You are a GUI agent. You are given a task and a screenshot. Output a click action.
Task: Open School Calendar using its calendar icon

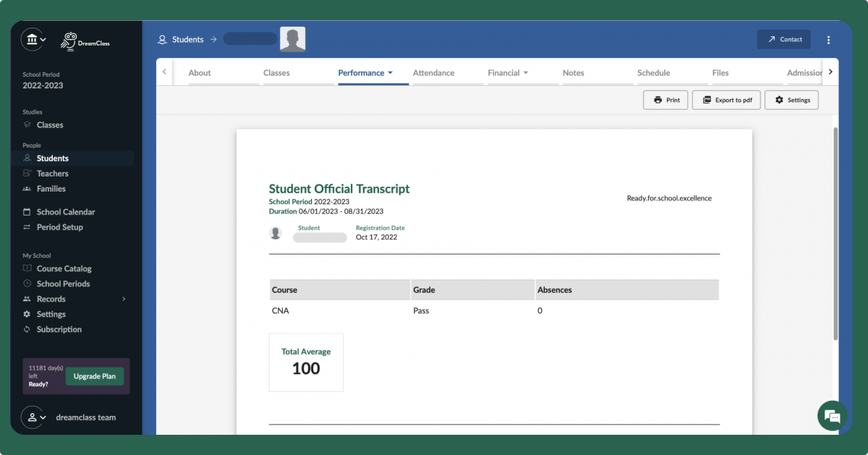(27, 211)
